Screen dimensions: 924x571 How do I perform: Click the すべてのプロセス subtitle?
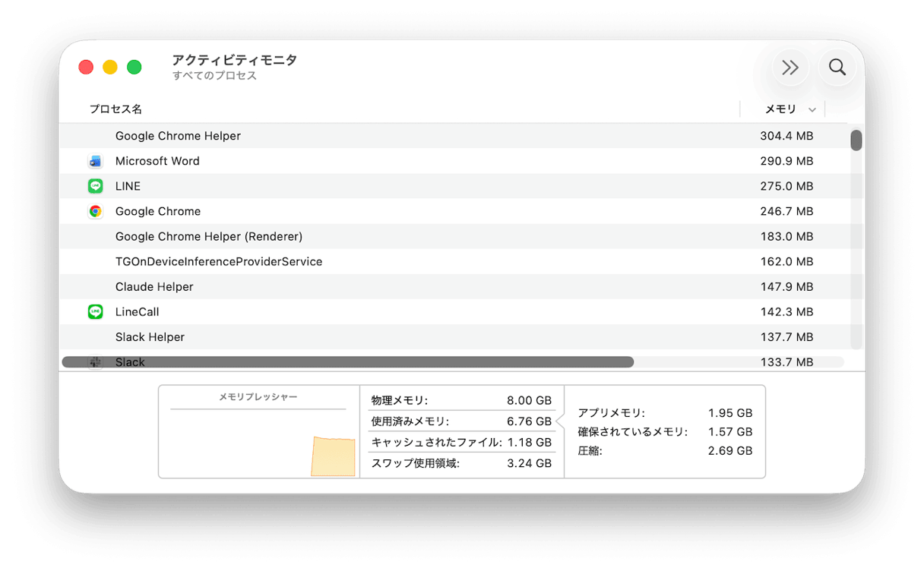click(214, 76)
